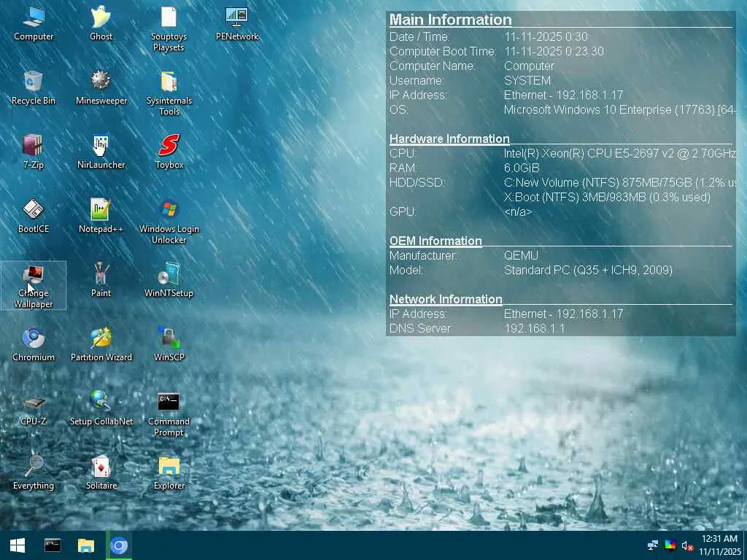Click "Standard PC (Q35 + ICH9, 2009)" model text

click(x=588, y=271)
